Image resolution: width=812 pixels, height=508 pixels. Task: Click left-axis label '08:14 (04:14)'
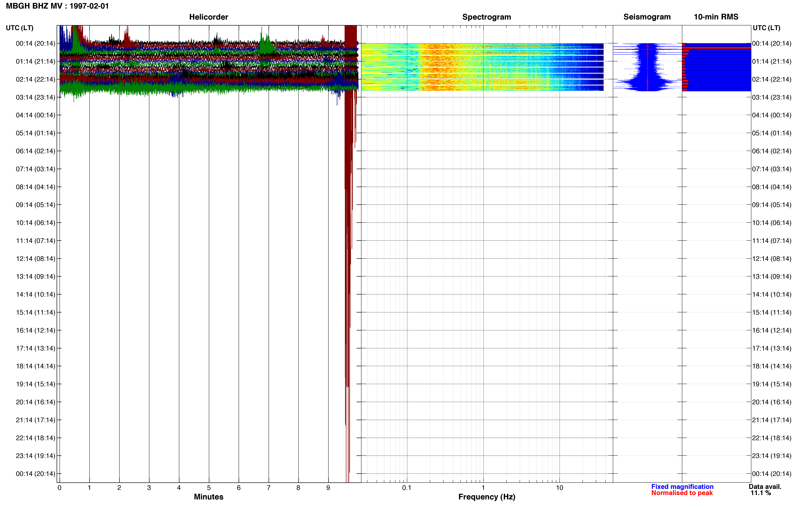coord(36,187)
